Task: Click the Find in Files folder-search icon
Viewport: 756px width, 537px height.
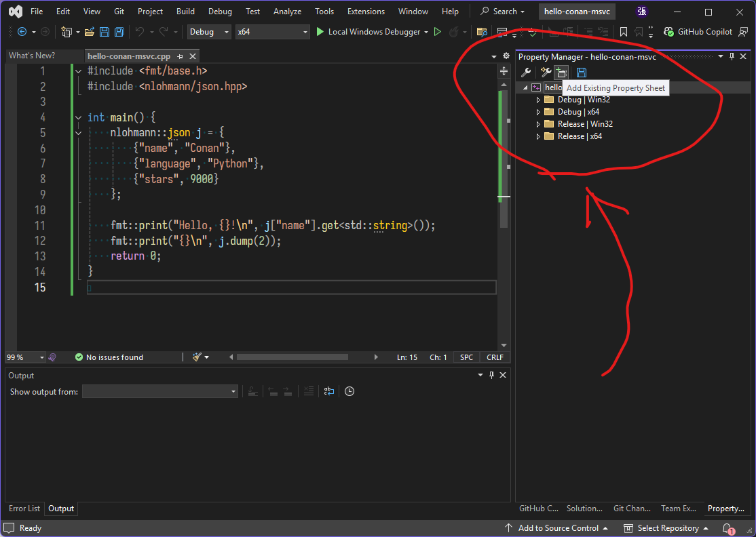Action: [481, 32]
